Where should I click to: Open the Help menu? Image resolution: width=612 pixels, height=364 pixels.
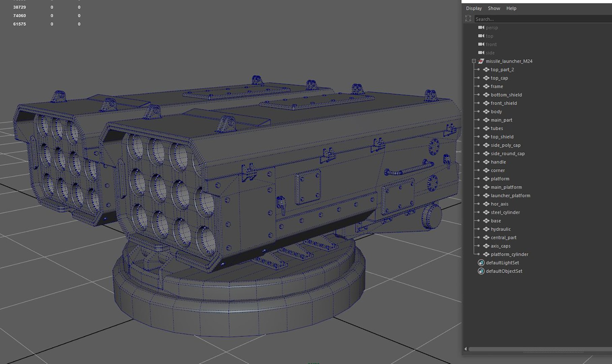point(511,8)
